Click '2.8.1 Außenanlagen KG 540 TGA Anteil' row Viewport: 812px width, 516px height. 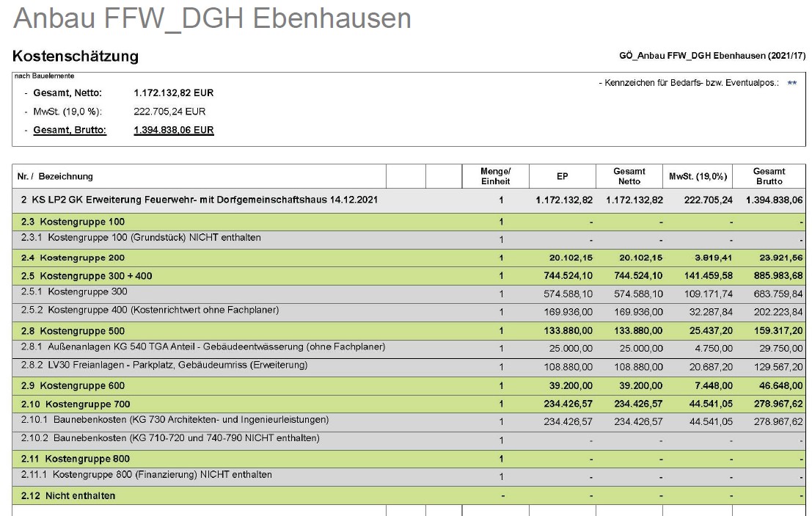(409, 349)
